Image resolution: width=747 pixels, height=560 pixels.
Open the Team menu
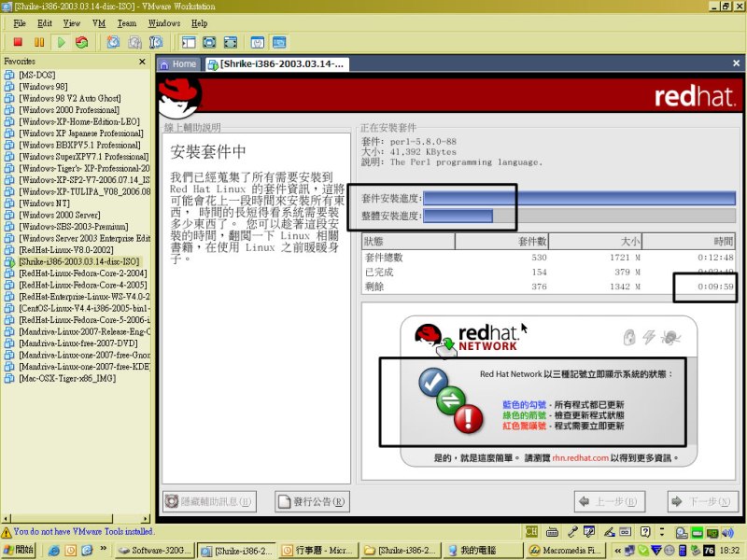pyautogui.click(x=127, y=22)
